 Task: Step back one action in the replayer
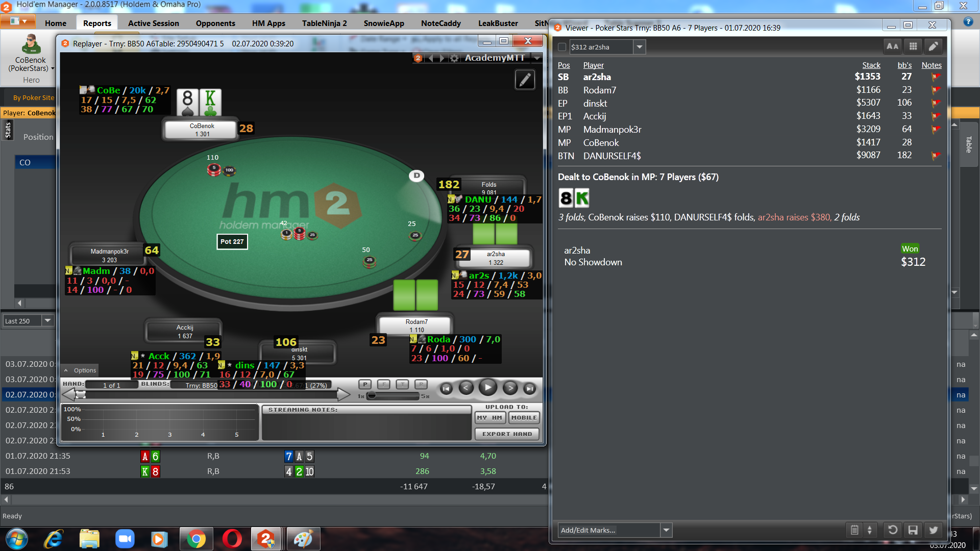[465, 388]
